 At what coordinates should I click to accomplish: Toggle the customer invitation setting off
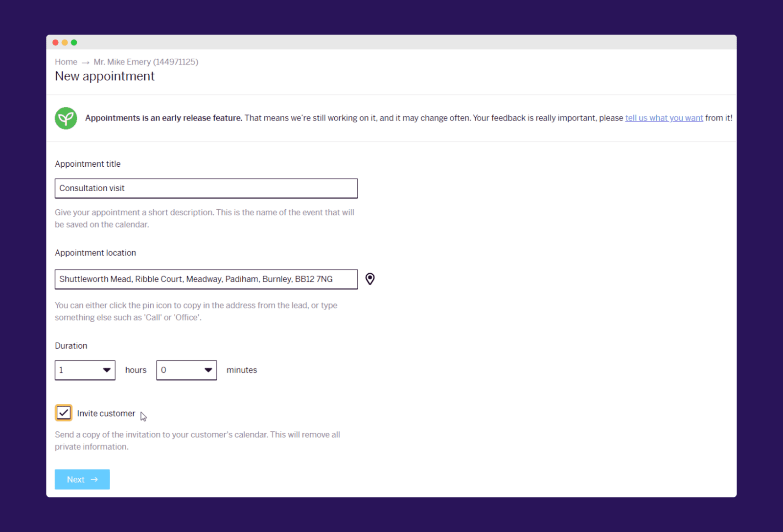click(63, 413)
